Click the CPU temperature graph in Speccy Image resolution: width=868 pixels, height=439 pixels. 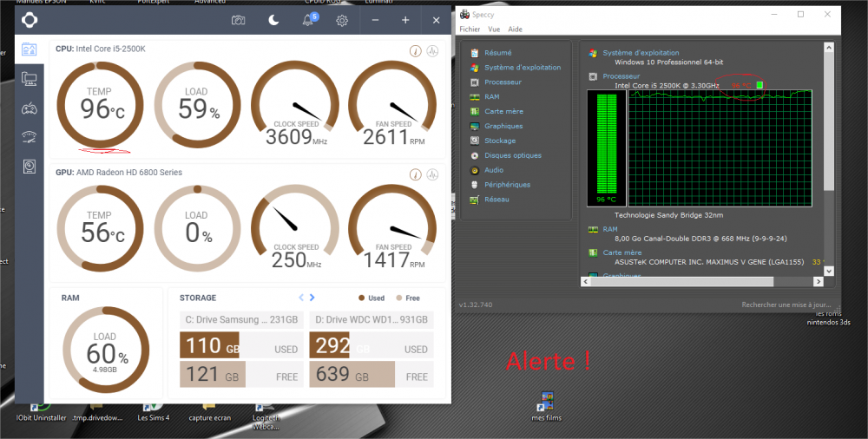[x=720, y=148]
